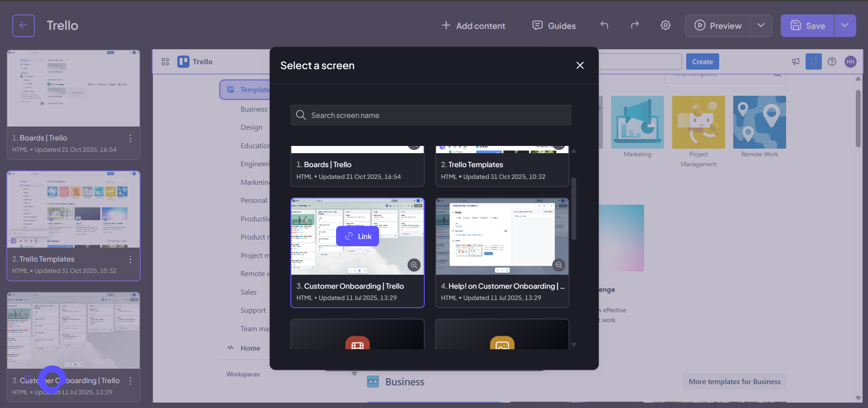Expand the Preview dropdown arrow
Screen dimensions: 868x408
pyautogui.click(x=761, y=26)
